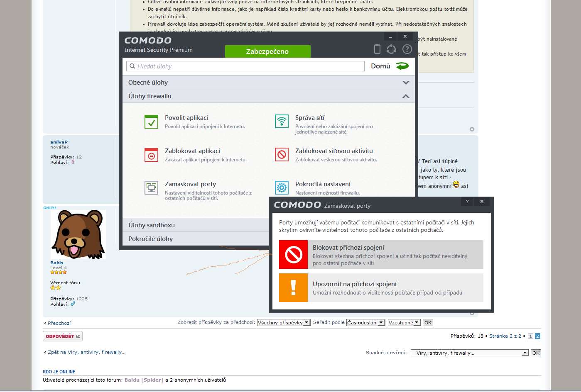Viewport: 581px width, 392px height.
Task: Click the Hledat úlohy search field
Action: click(x=245, y=66)
